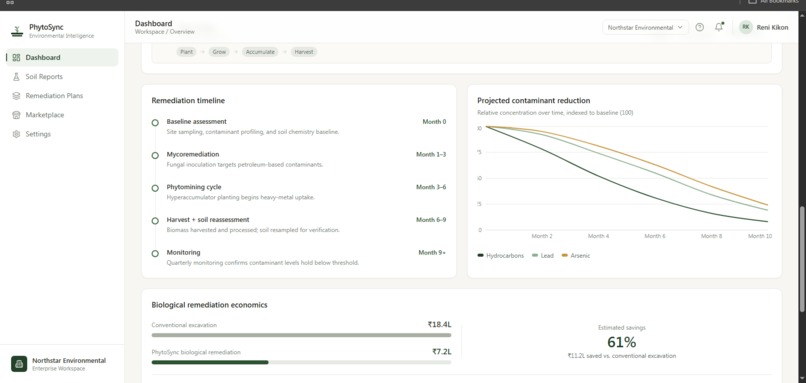Click the Baseline assessment title

tap(196, 122)
